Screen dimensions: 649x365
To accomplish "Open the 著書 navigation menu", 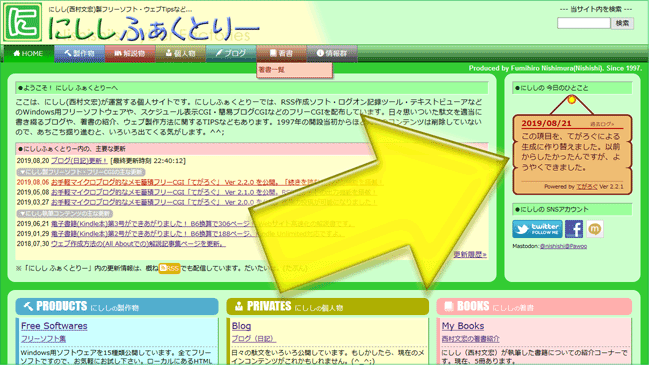I will point(281,53).
